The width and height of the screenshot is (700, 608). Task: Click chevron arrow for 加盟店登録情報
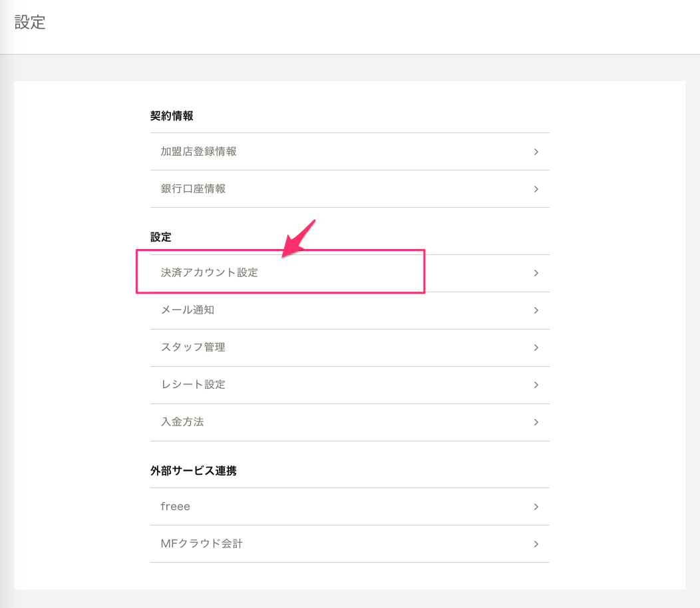[536, 152]
